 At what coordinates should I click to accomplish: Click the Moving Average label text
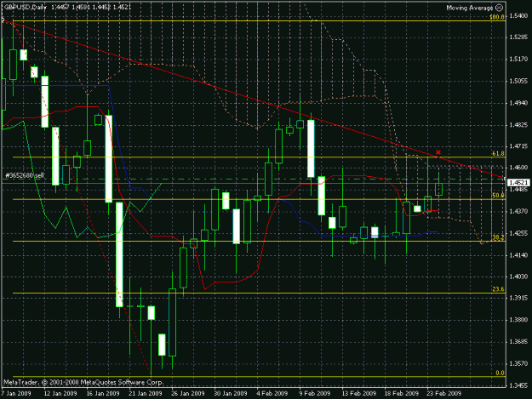[470, 8]
